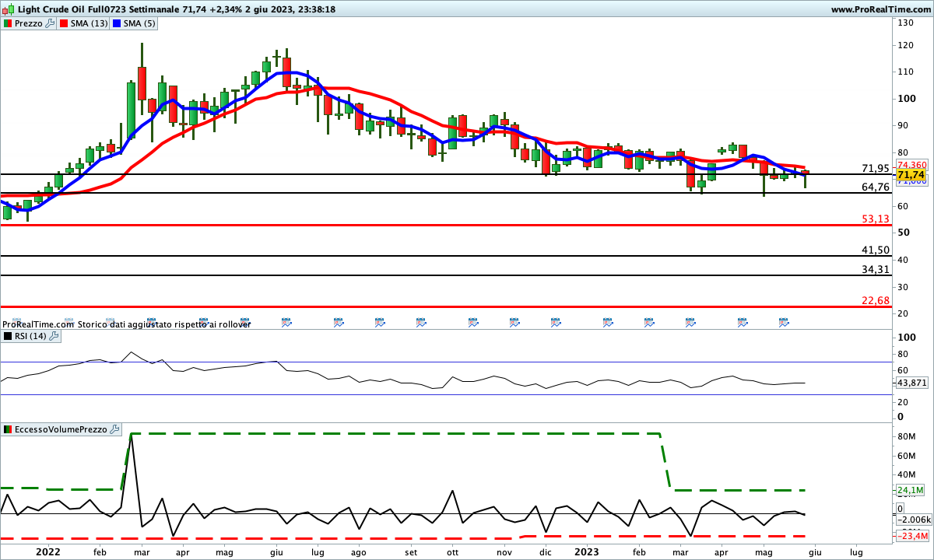This screenshot has height=560, width=934.
Task: Click the blue SMA (5) color swatch
Action: tap(117, 23)
